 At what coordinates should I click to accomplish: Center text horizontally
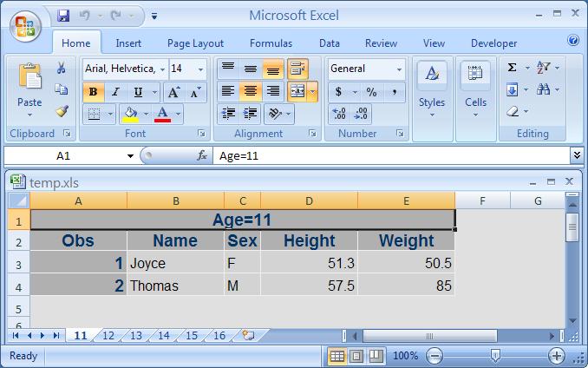point(250,91)
